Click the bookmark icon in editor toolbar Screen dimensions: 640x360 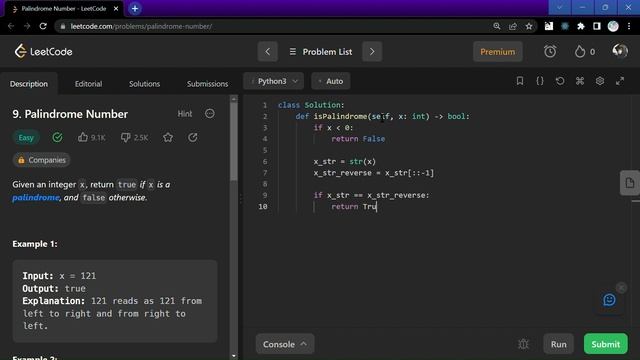[x=520, y=81]
